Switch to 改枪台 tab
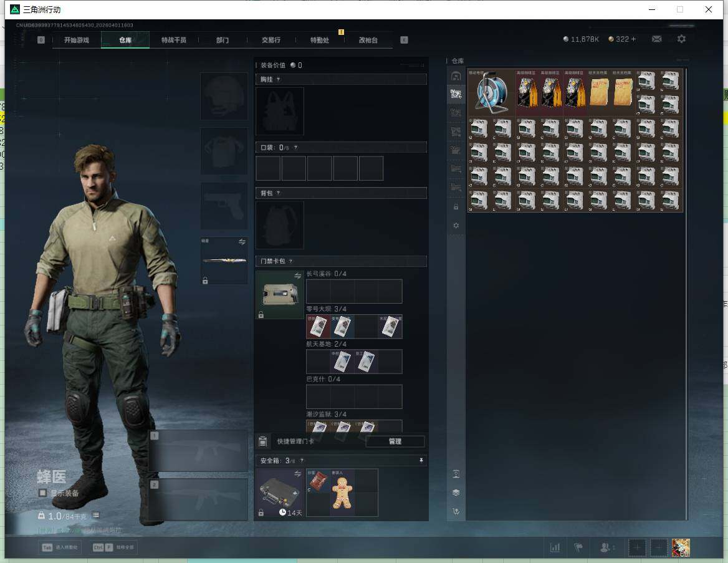Image resolution: width=728 pixels, height=563 pixels. coord(368,40)
